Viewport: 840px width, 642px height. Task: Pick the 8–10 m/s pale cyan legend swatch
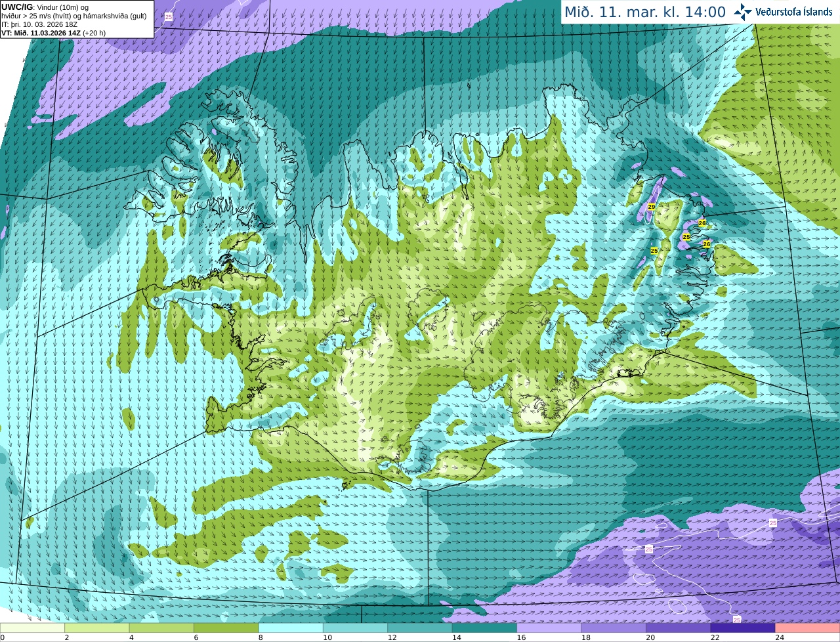point(291,628)
